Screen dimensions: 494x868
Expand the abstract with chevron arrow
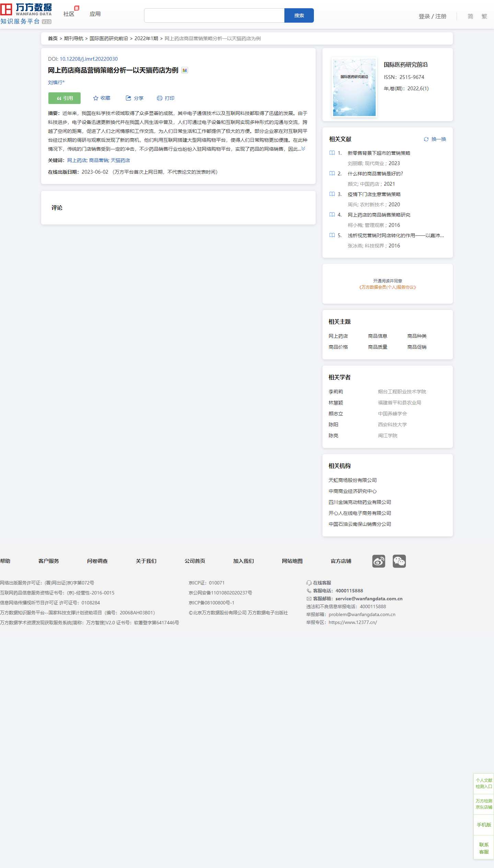tap(303, 149)
